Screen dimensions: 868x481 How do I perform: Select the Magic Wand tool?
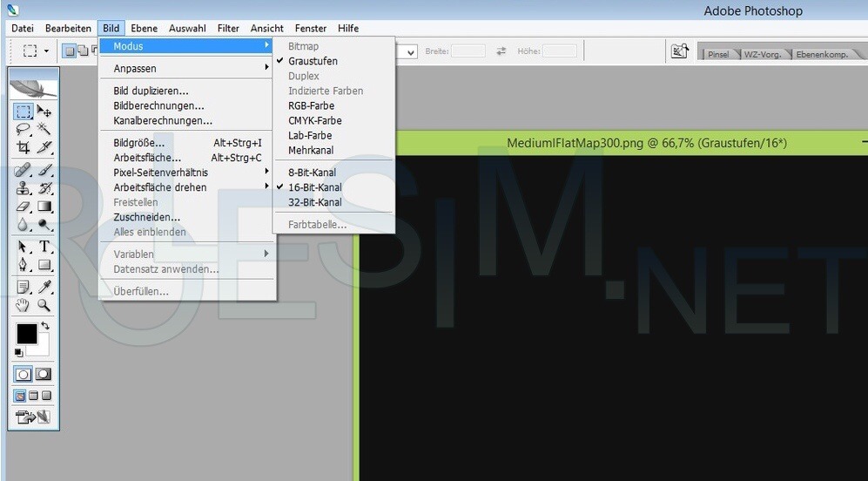(44, 129)
